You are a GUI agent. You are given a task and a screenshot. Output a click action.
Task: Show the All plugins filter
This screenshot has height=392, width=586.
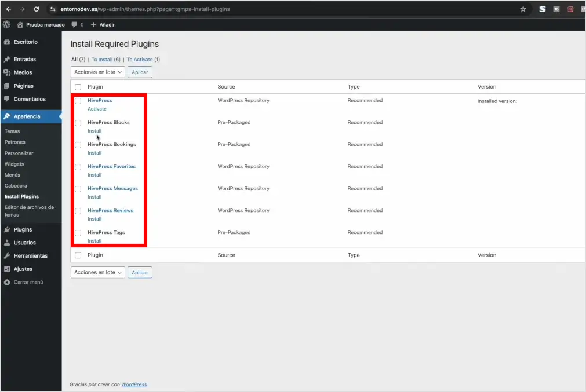coord(74,60)
